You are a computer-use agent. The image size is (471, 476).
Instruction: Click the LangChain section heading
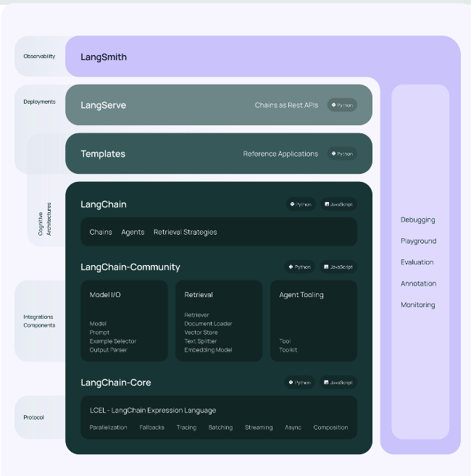click(104, 204)
